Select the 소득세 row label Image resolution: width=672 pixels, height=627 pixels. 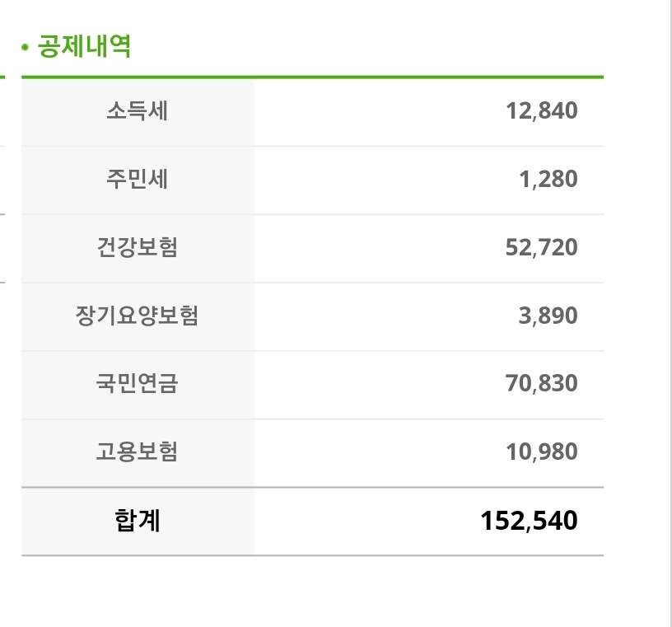pos(137,111)
